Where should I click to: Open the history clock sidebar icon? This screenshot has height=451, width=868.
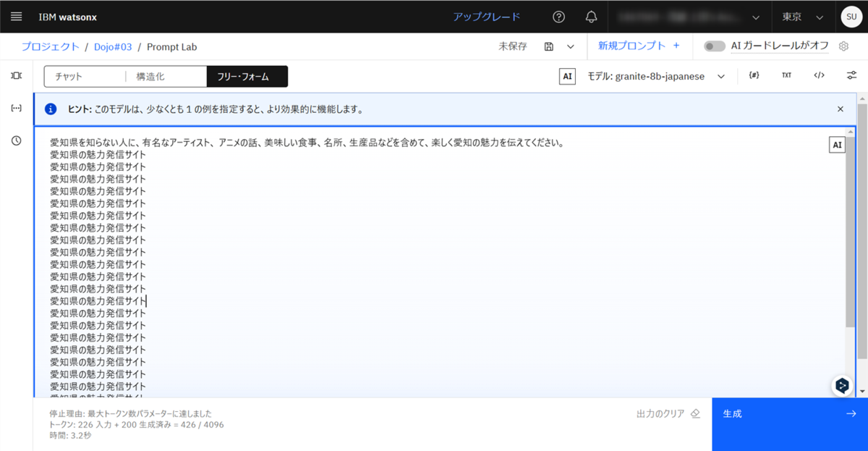click(x=16, y=140)
